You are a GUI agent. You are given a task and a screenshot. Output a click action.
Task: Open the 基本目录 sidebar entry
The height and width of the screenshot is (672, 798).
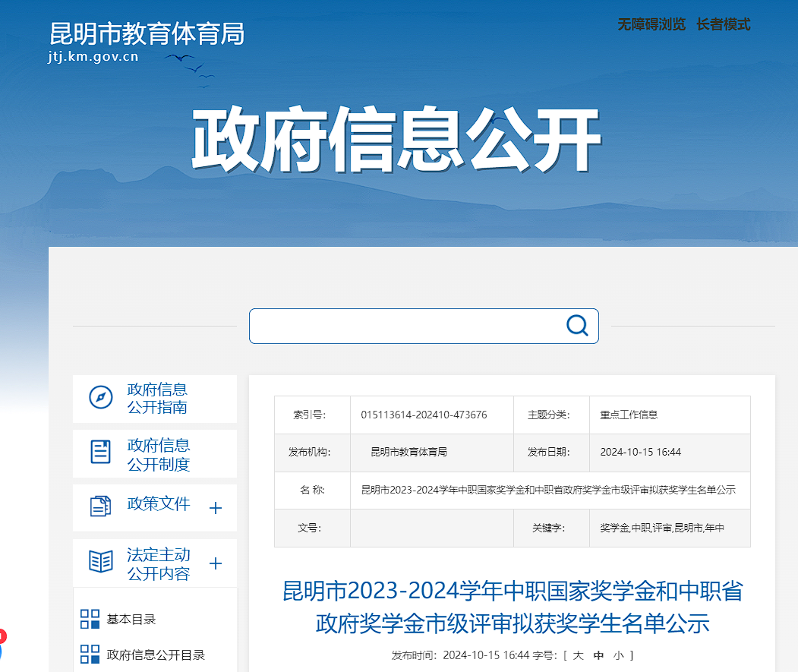[x=131, y=619]
